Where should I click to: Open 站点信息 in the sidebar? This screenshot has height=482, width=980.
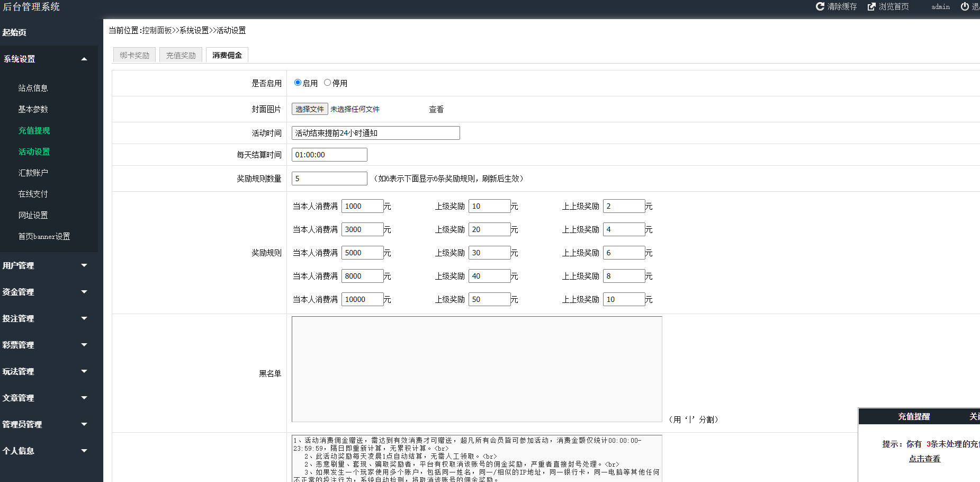pyautogui.click(x=33, y=88)
